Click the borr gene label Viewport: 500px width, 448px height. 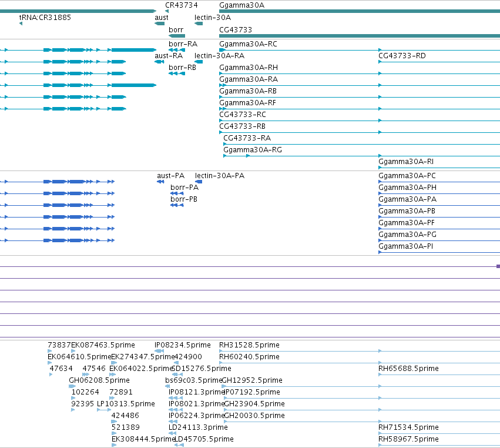pos(176,29)
